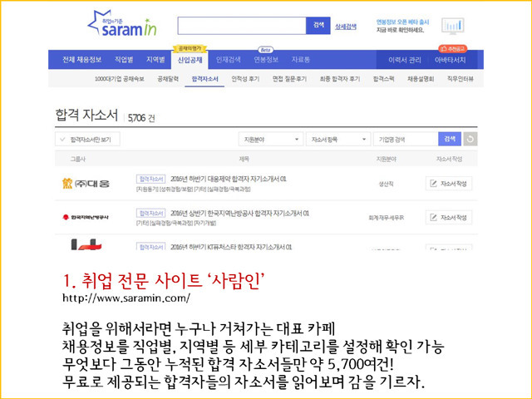Open 인적성 후기 submenu
The height and width of the screenshot is (399, 532).
point(245,79)
